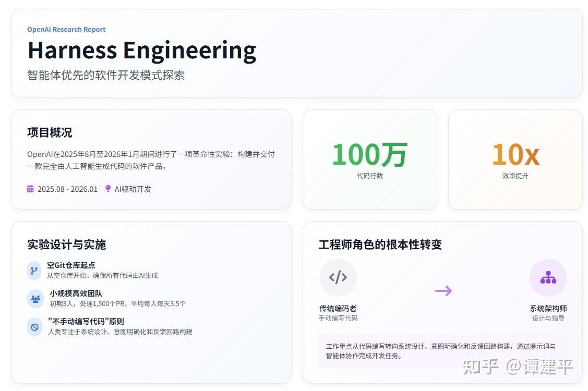Click the orange 10x figure

515,154
